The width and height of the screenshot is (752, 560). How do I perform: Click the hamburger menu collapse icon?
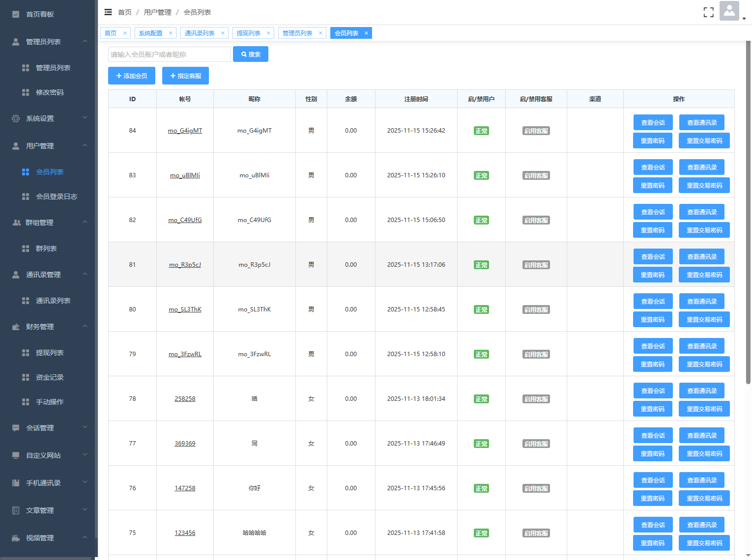tap(108, 12)
